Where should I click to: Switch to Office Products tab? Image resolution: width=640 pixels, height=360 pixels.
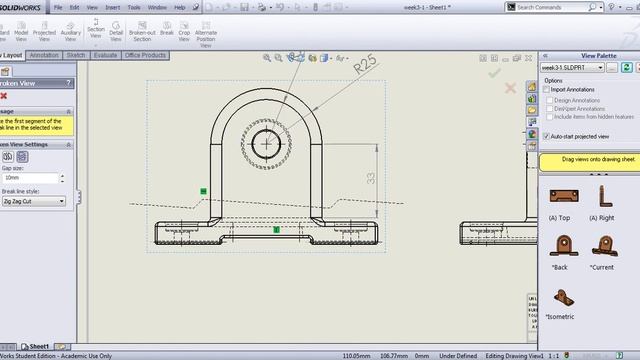tap(145, 55)
